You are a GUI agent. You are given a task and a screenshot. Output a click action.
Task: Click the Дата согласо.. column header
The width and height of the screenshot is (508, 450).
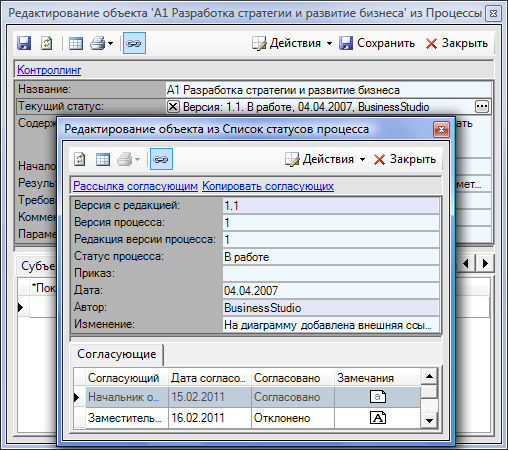pyautogui.click(x=210, y=378)
